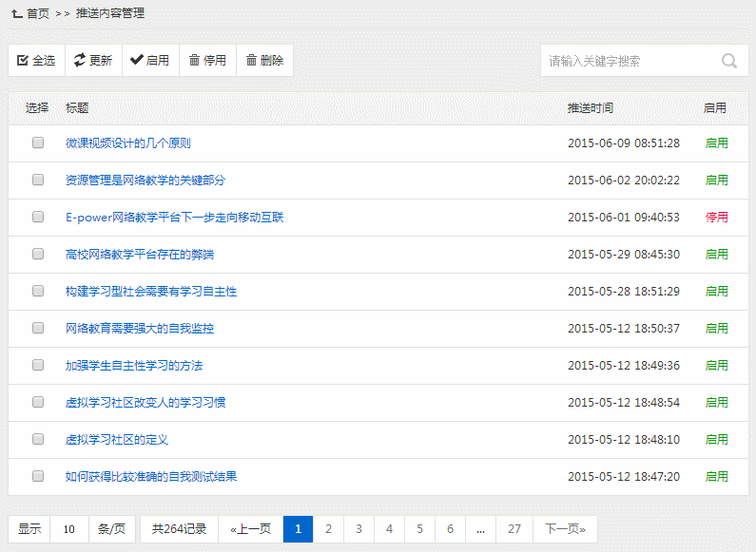
Task: Select checkbox for 虚拟学习社区的定义 row
Action: [38, 440]
